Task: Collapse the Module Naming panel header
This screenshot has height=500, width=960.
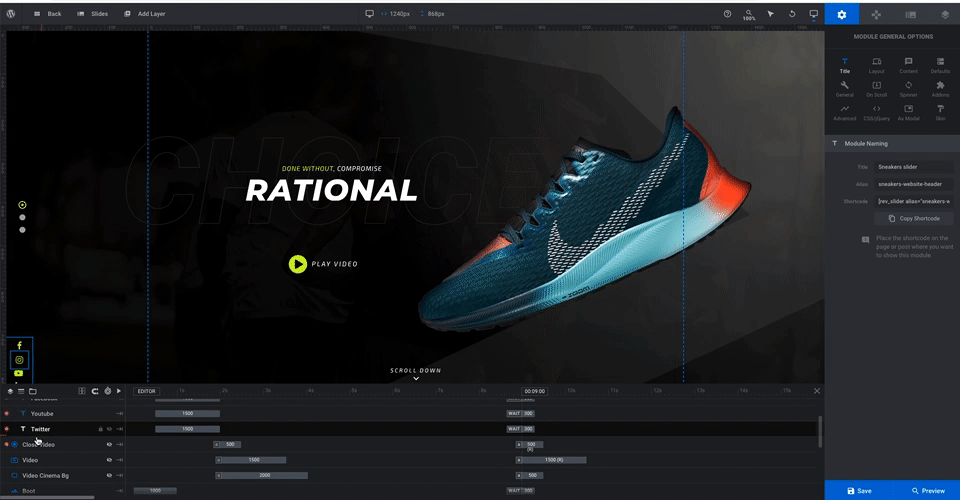Action: tap(892, 143)
